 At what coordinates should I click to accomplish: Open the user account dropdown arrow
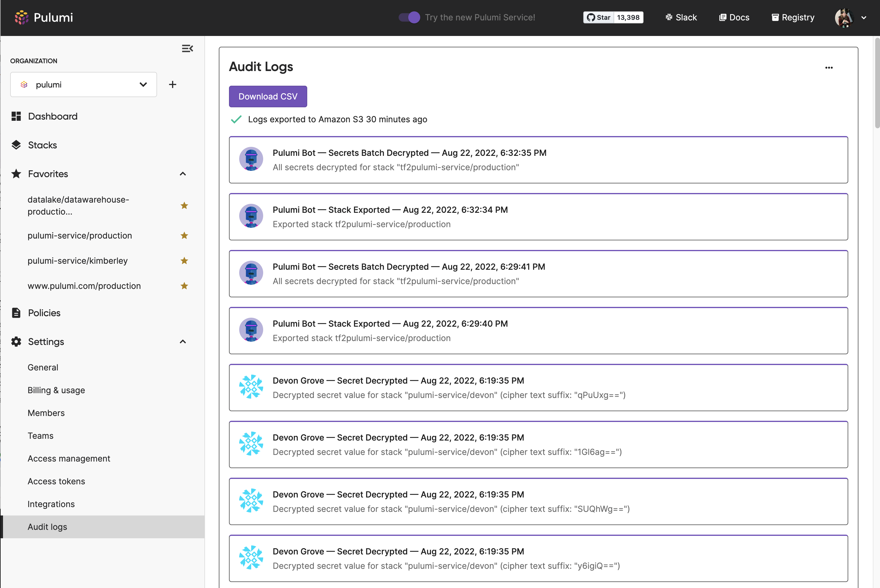coord(864,18)
